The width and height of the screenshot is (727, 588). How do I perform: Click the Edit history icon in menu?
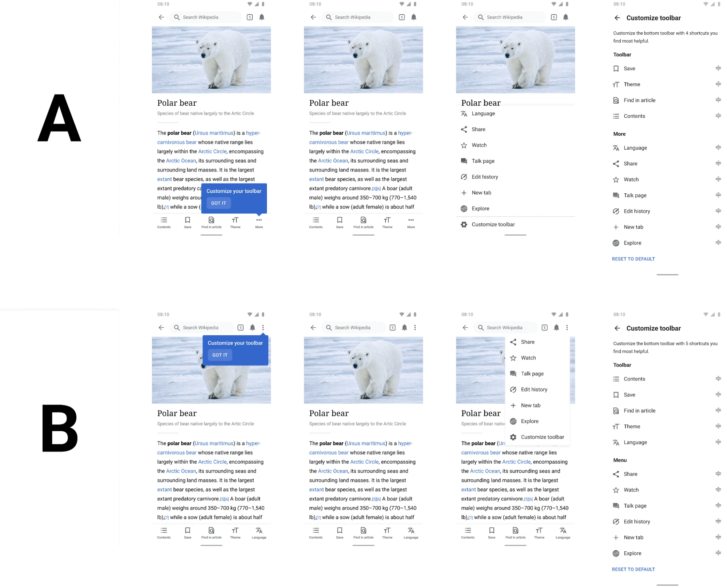[x=513, y=390]
